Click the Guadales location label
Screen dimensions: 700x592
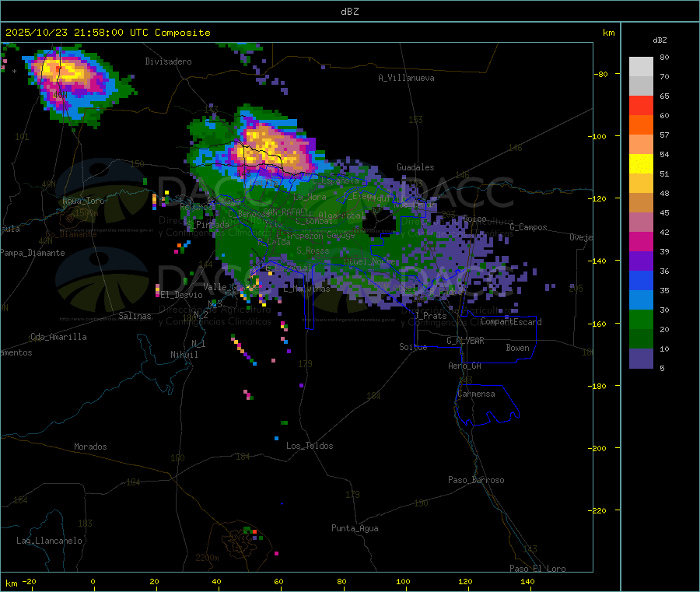[x=415, y=167]
